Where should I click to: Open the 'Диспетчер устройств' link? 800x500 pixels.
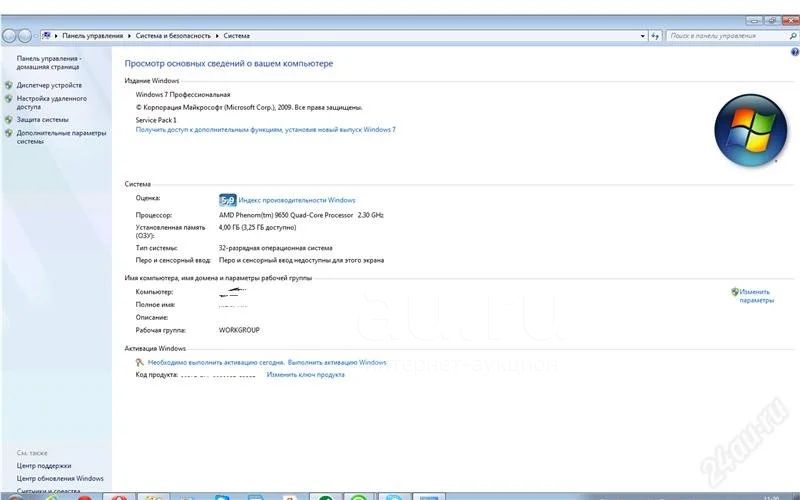49,85
